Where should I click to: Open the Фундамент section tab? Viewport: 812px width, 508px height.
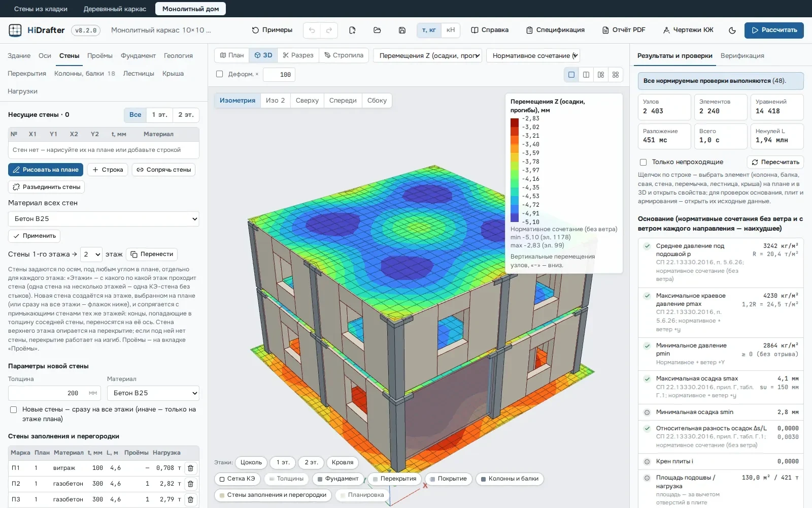point(138,56)
